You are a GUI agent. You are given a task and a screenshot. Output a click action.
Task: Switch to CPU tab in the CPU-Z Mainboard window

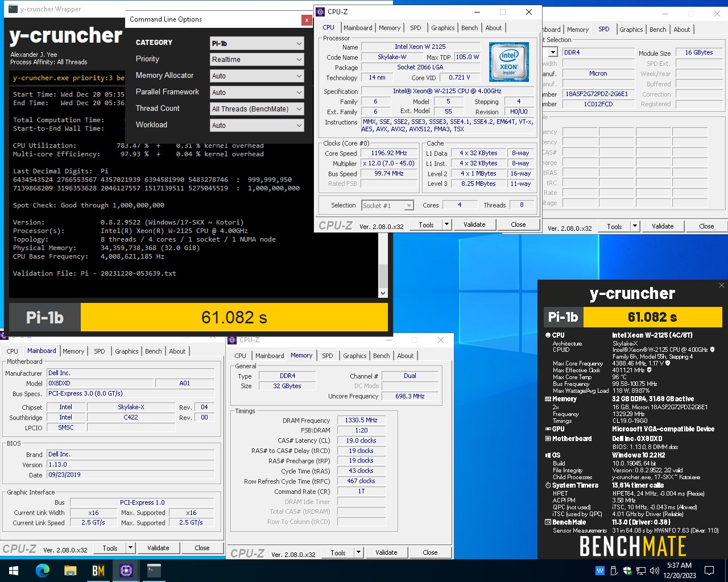coord(12,351)
